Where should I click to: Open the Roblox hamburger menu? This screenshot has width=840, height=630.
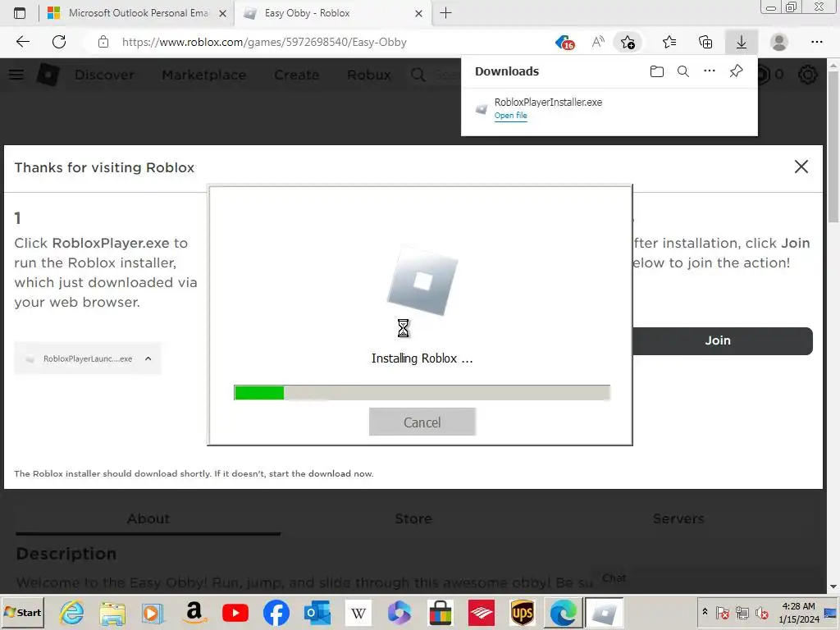(x=16, y=75)
